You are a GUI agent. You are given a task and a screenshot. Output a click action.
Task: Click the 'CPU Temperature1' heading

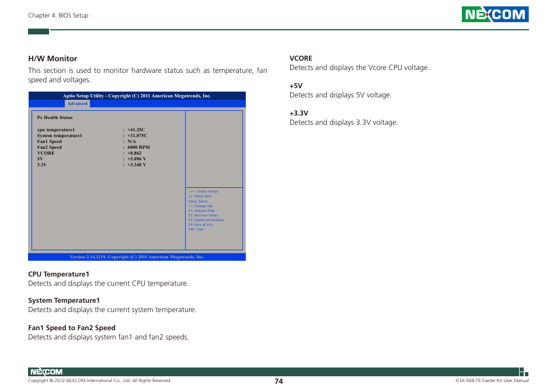(x=58, y=274)
